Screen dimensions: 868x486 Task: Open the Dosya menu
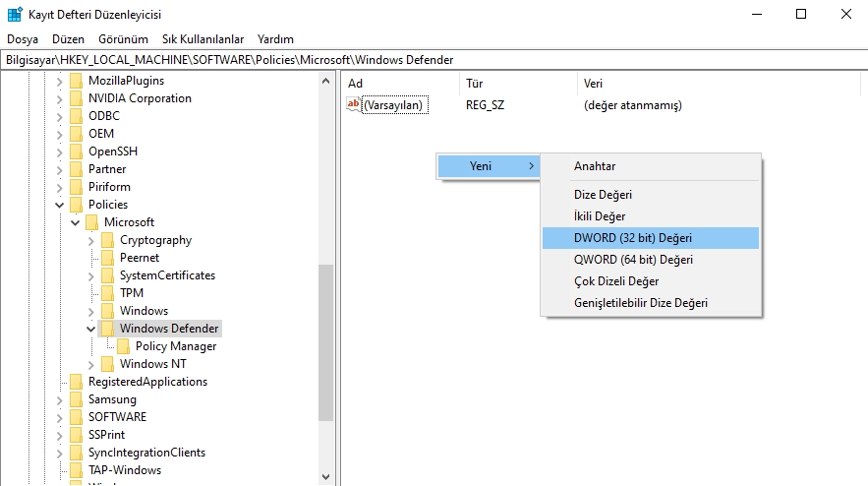pos(23,39)
